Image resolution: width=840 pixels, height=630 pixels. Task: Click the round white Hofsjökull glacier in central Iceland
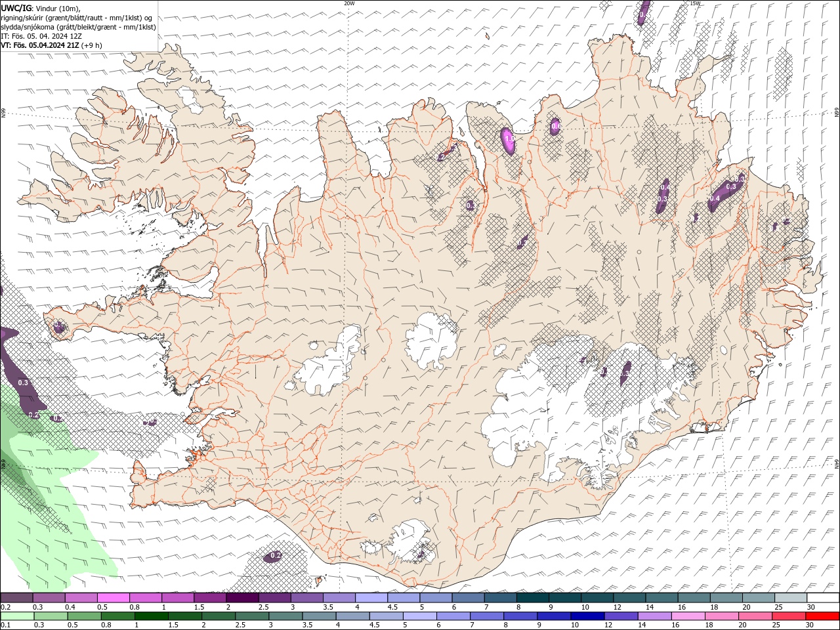(431, 341)
